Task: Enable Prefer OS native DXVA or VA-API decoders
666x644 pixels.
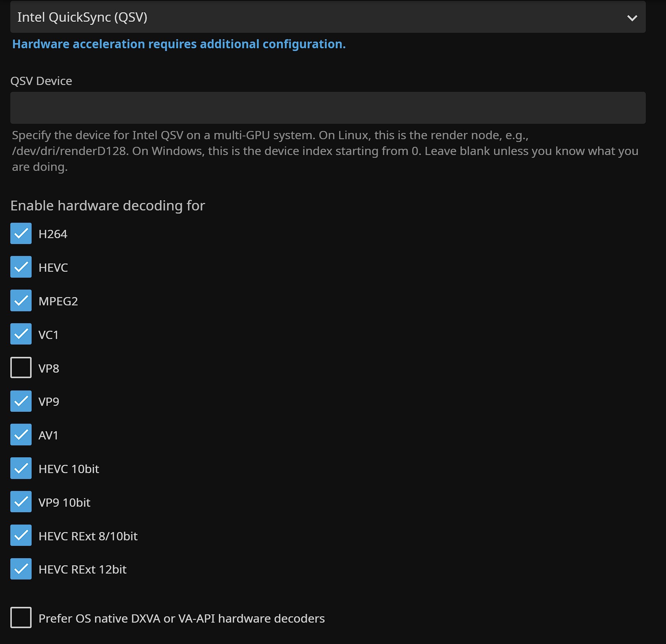Action: click(x=21, y=618)
